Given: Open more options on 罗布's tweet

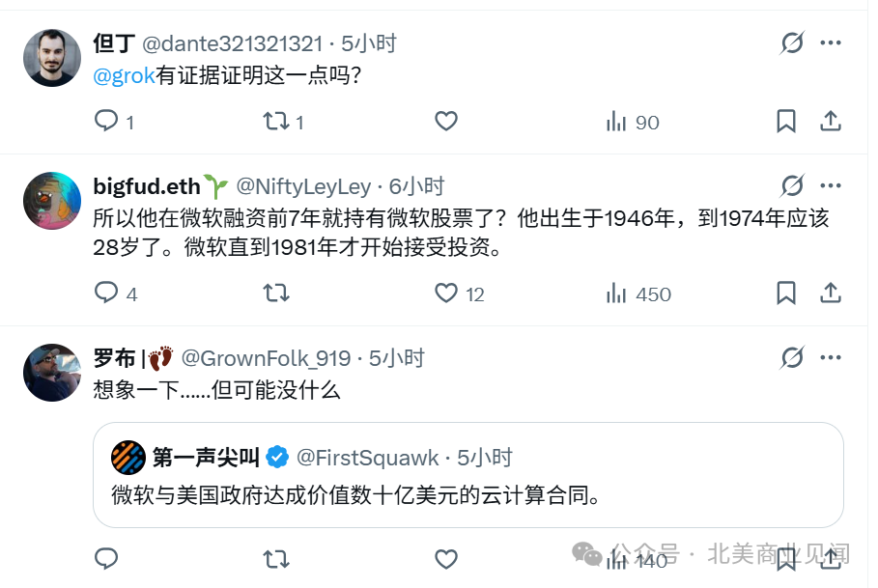Looking at the screenshot, I should [x=831, y=357].
